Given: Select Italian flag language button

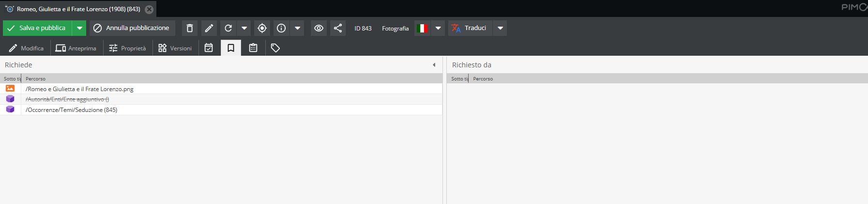Looking at the screenshot, I should (x=423, y=28).
